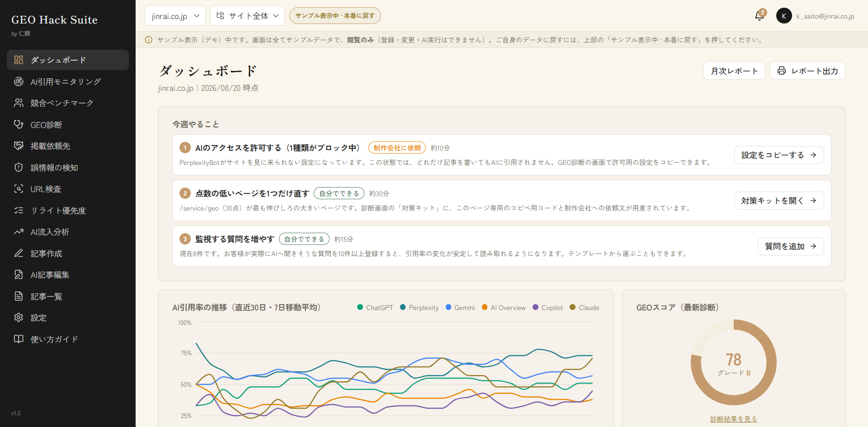Screen dimensions: 868x427
Task: Click arrow icon on 設定をコピーする
Action: pos(813,155)
